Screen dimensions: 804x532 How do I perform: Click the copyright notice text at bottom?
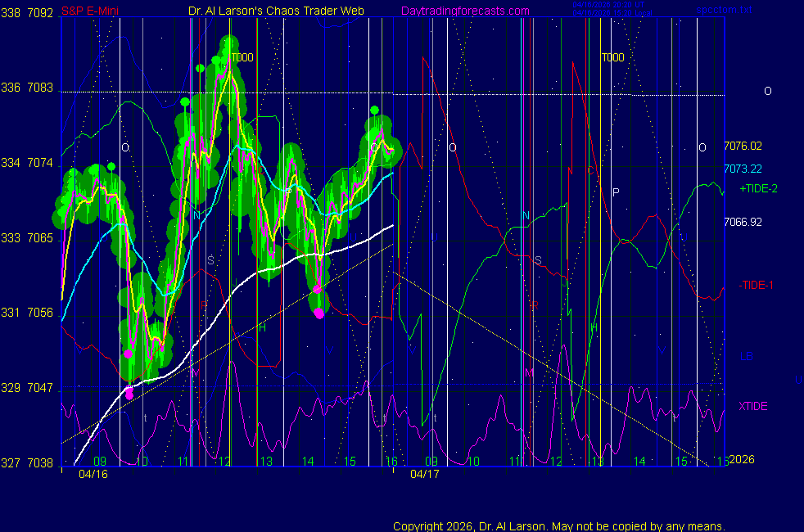558,526
